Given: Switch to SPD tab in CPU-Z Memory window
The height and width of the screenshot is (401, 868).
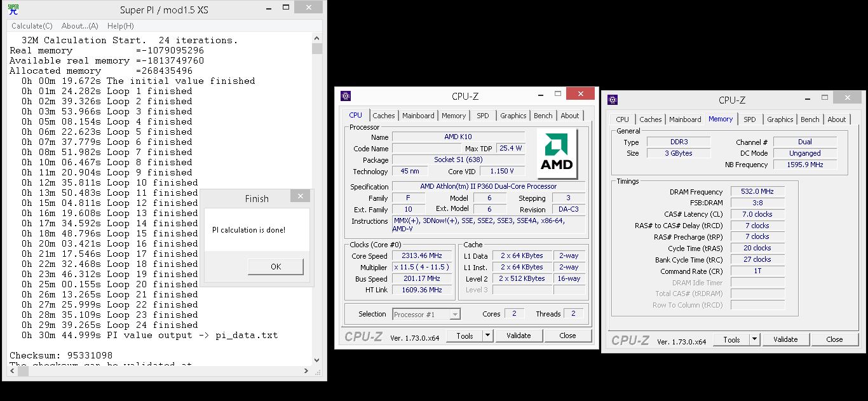Looking at the screenshot, I should pyautogui.click(x=750, y=119).
